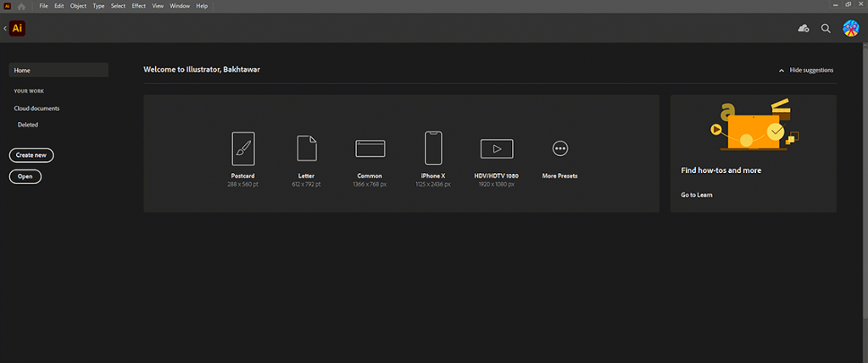Click the Find how-tos and more heading
Image resolution: width=868 pixels, height=363 pixels.
[721, 170]
